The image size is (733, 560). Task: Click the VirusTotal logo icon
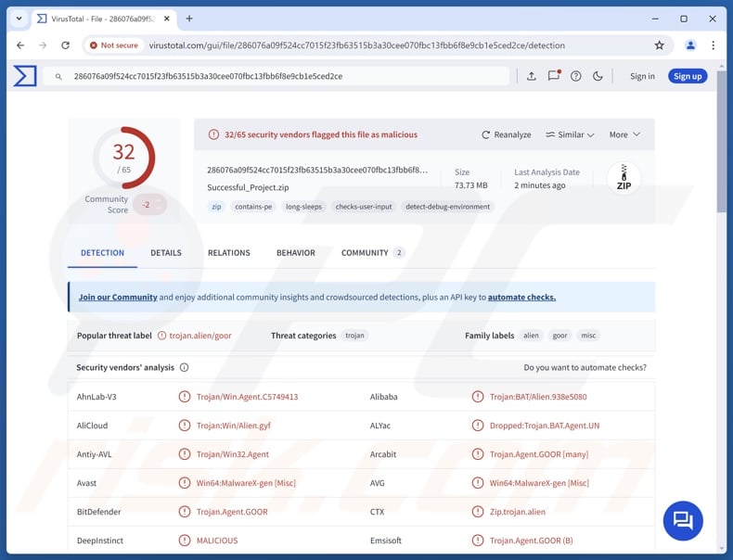24,76
